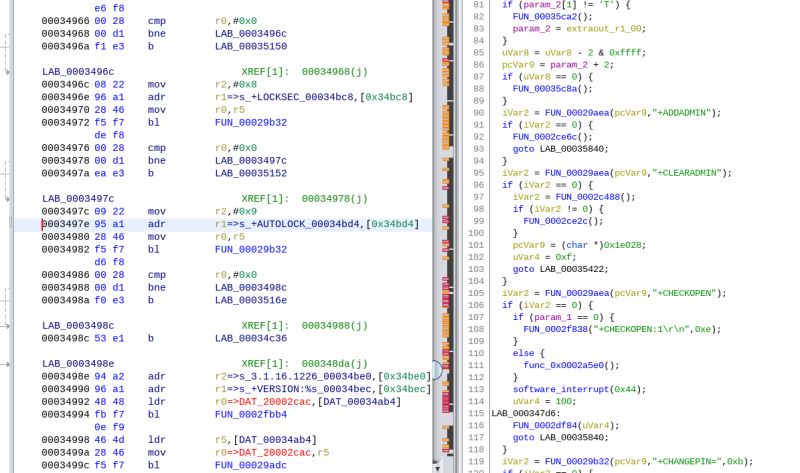Viewport: 800px width, 473px height.
Task: Click LAB_0003496c operand on the bne row 00034968
Action: [x=251, y=34]
